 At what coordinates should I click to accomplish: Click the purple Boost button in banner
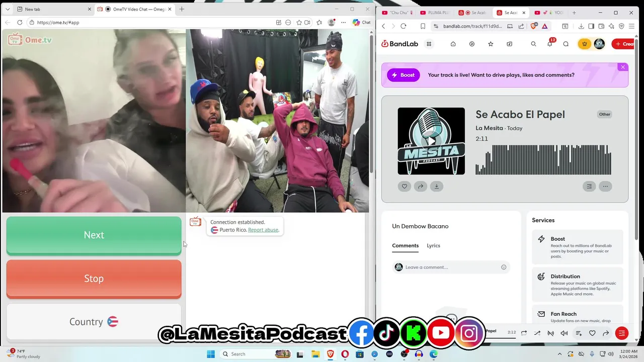403,75
